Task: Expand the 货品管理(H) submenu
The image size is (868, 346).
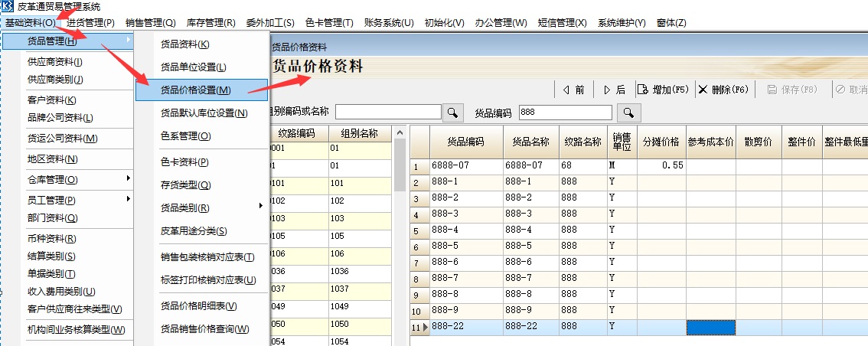Action: (x=67, y=41)
